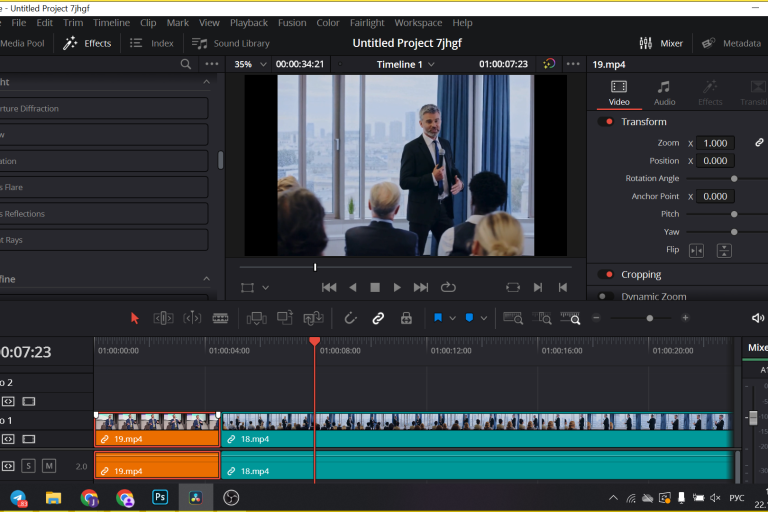Turn off the Cropping toggle
The width and height of the screenshot is (768, 512).
pos(606,275)
